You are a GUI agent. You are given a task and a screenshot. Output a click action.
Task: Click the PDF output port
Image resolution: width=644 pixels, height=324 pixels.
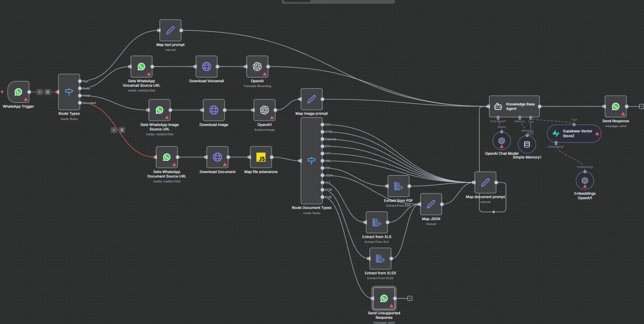[x=322, y=168]
